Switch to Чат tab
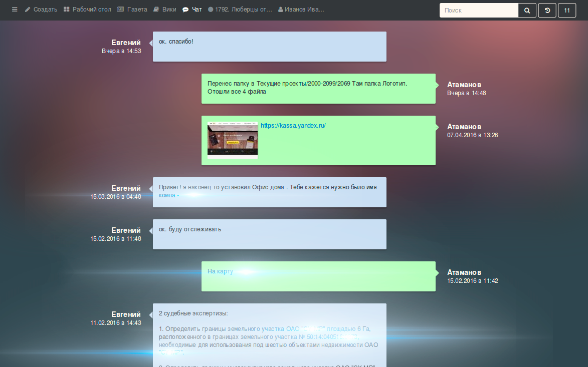 click(x=192, y=10)
